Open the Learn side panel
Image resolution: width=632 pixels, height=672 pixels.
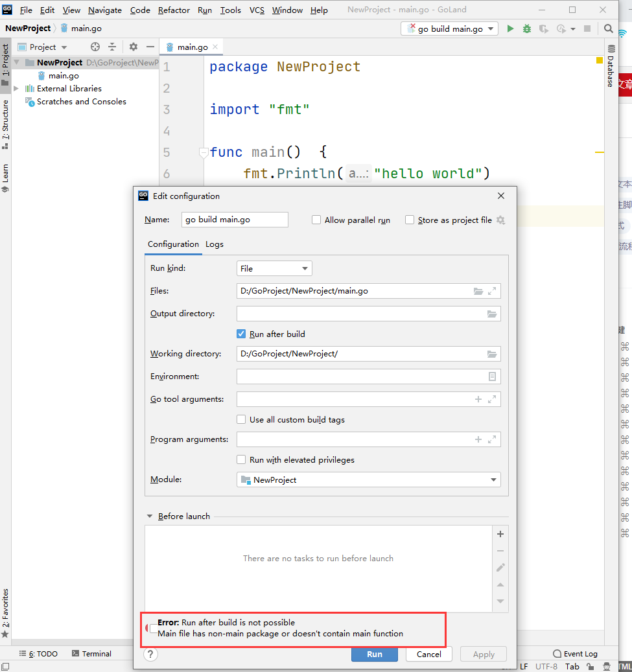coord(5,178)
